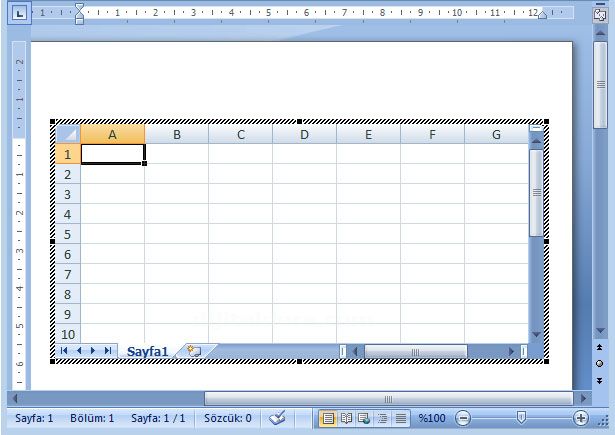
Task: Jump to the last sheet tab
Action: click(x=108, y=350)
